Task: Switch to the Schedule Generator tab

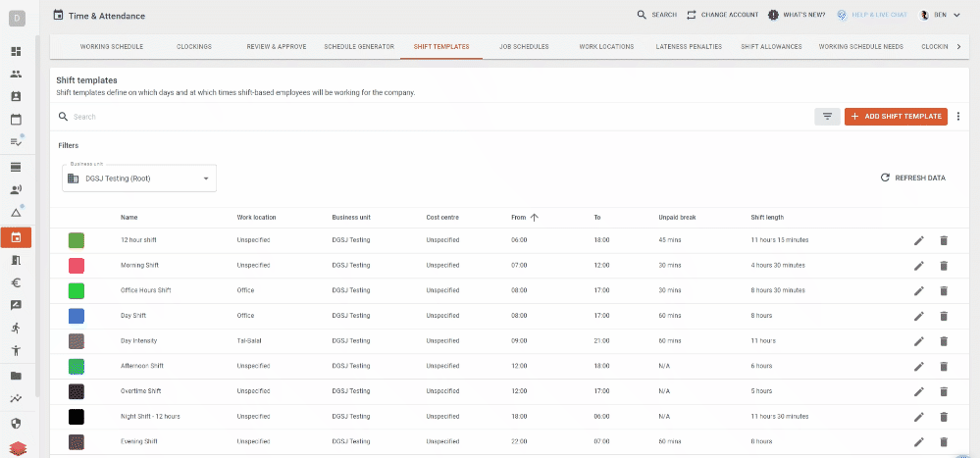Action: point(359,47)
